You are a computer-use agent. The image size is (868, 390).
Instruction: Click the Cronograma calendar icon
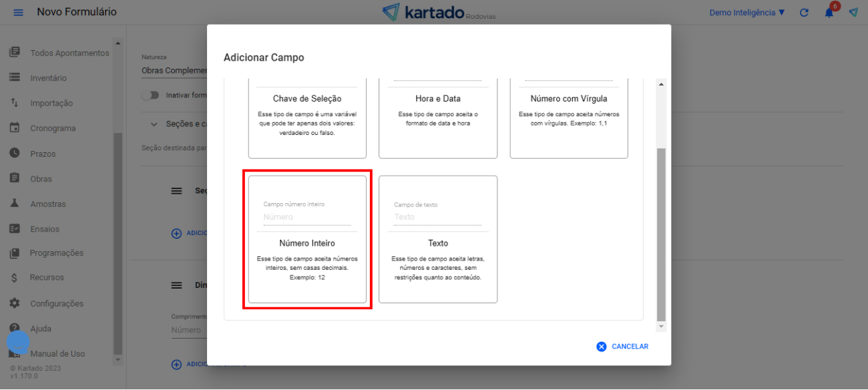pyautogui.click(x=15, y=128)
